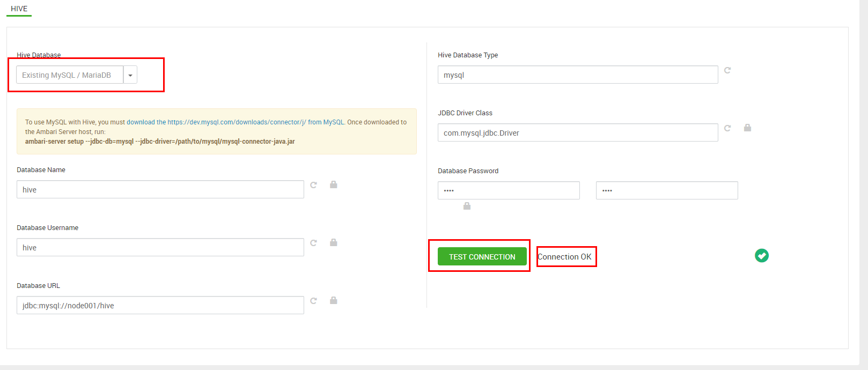The width and height of the screenshot is (868, 370).
Task: Click the undo icon beside Hive Database Type
Action: [727, 70]
